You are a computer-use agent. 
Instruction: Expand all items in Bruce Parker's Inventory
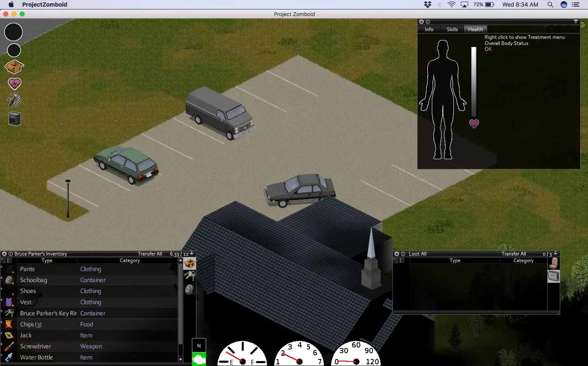click(x=3, y=260)
